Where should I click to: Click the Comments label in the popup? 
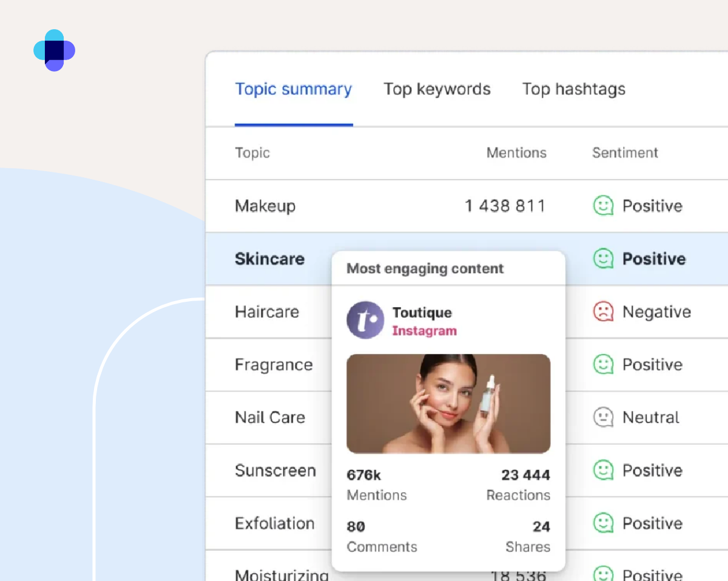pos(382,547)
